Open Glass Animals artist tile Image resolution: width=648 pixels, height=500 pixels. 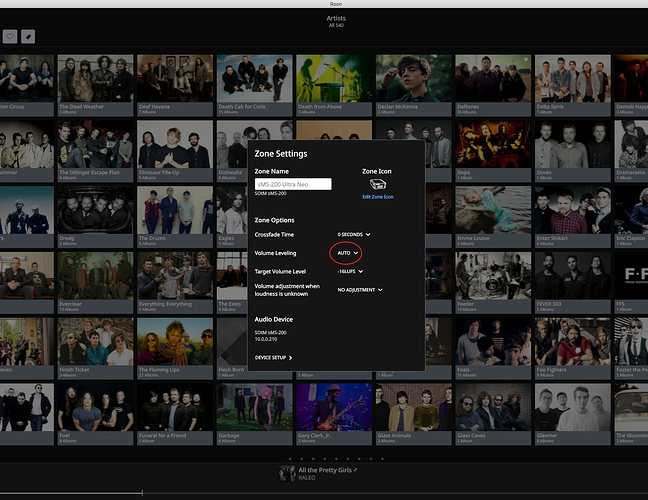point(414,414)
